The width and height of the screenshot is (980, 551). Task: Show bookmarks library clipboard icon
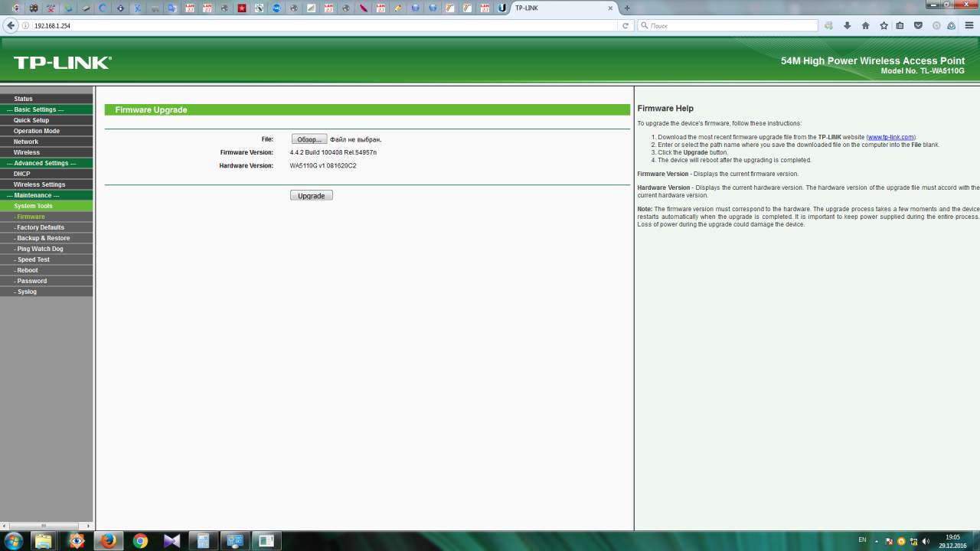(x=900, y=25)
